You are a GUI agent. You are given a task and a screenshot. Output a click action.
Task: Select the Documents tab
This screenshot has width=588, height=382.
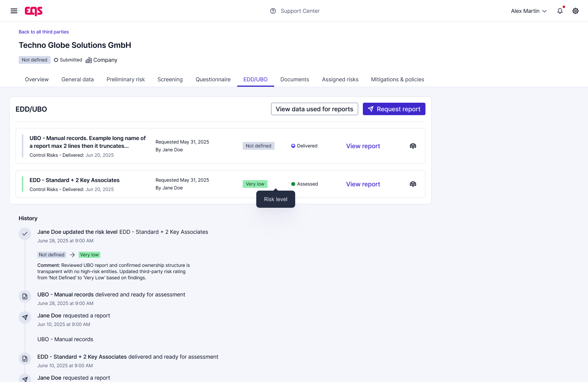tap(294, 79)
